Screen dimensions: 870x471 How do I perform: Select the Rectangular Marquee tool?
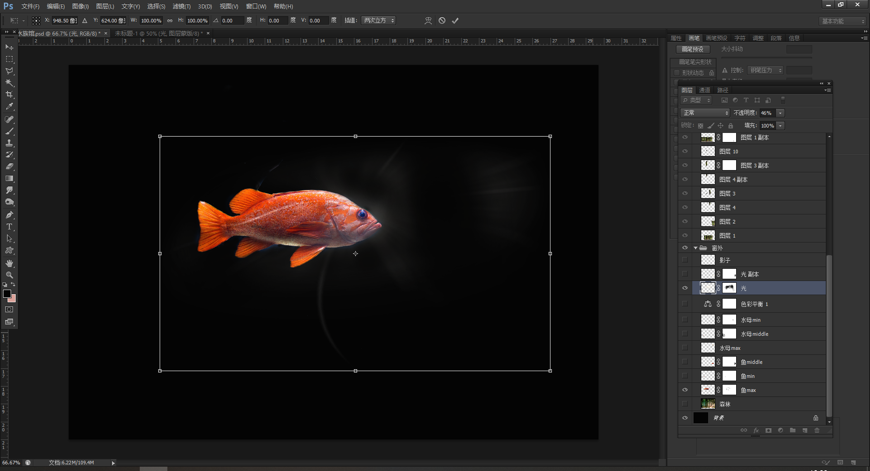9,59
